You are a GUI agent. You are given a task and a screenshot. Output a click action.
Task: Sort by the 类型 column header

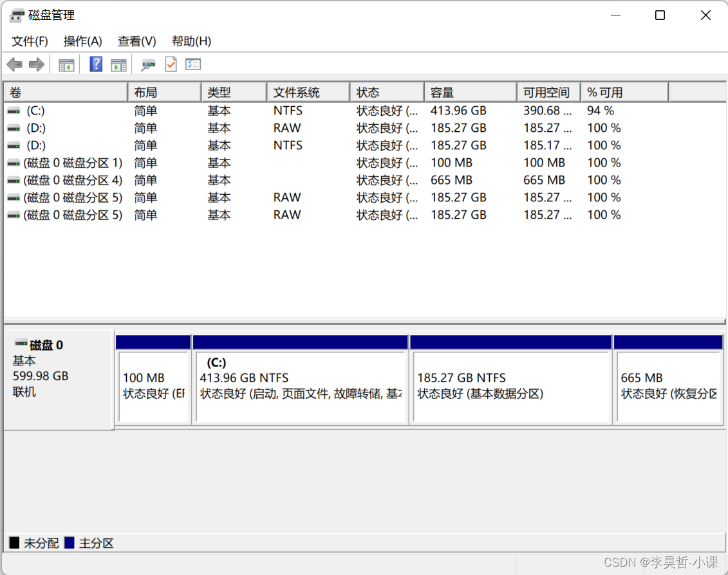click(x=234, y=93)
